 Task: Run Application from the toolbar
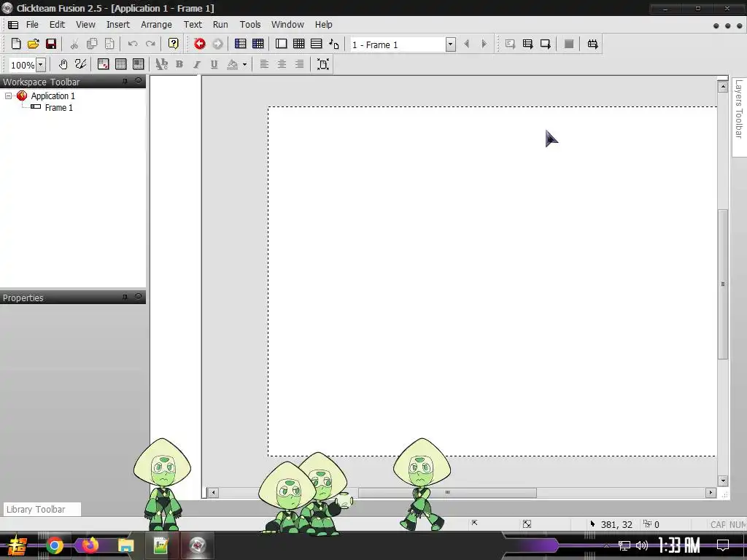click(527, 44)
